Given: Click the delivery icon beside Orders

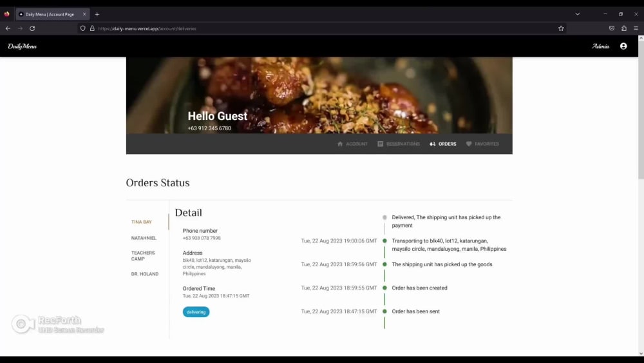Looking at the screenshot, I should (433, 144).
